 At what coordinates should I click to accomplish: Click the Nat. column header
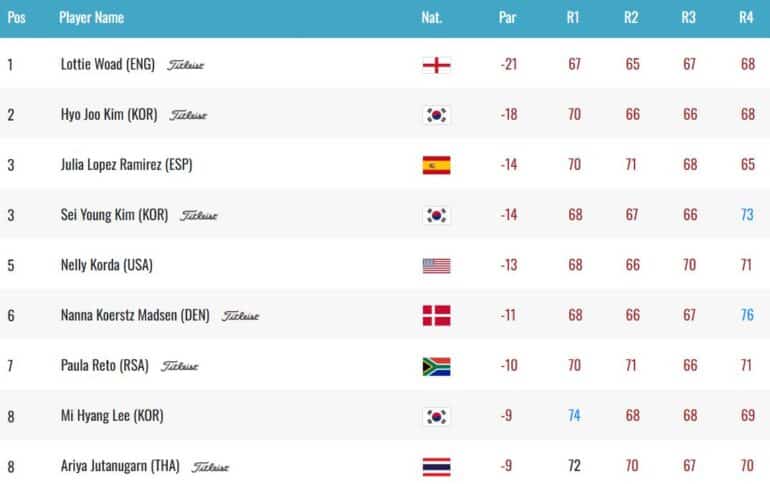coord(432,18)
